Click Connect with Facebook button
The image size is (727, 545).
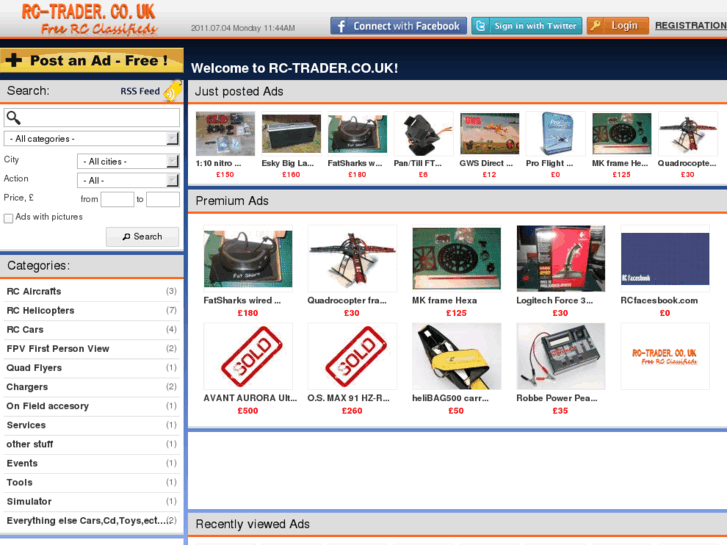pos(398,26)
